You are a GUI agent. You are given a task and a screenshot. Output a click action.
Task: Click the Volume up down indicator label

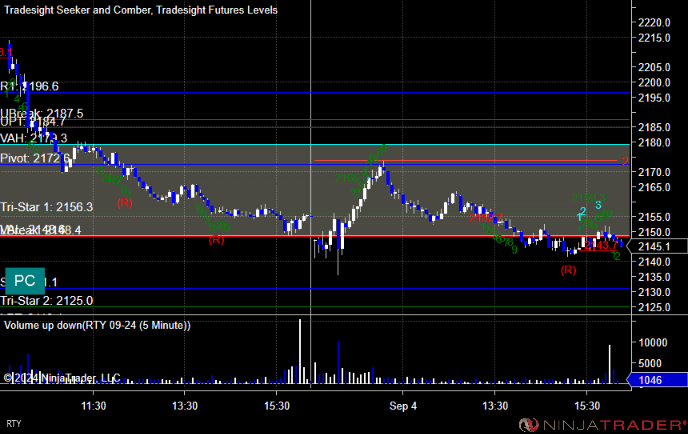pyautogui.click(x=97, y=325)
